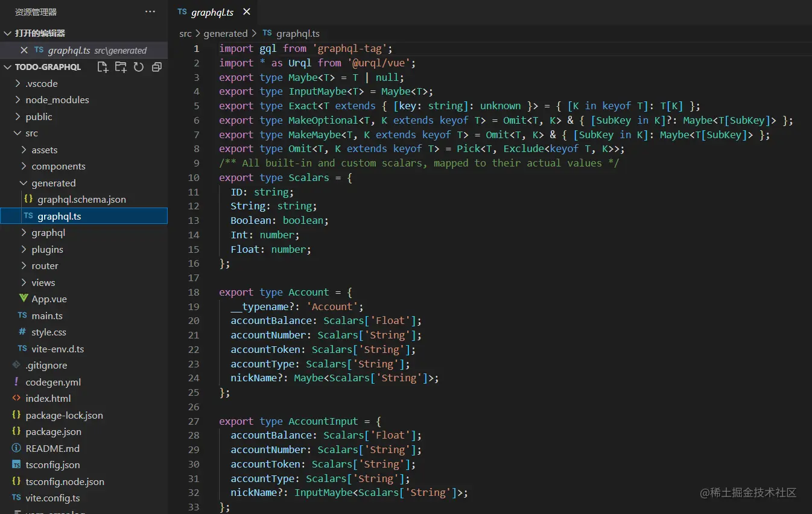
Task: Select graphql.ts in the generated folder tree
Action: (x=84, y=216)
